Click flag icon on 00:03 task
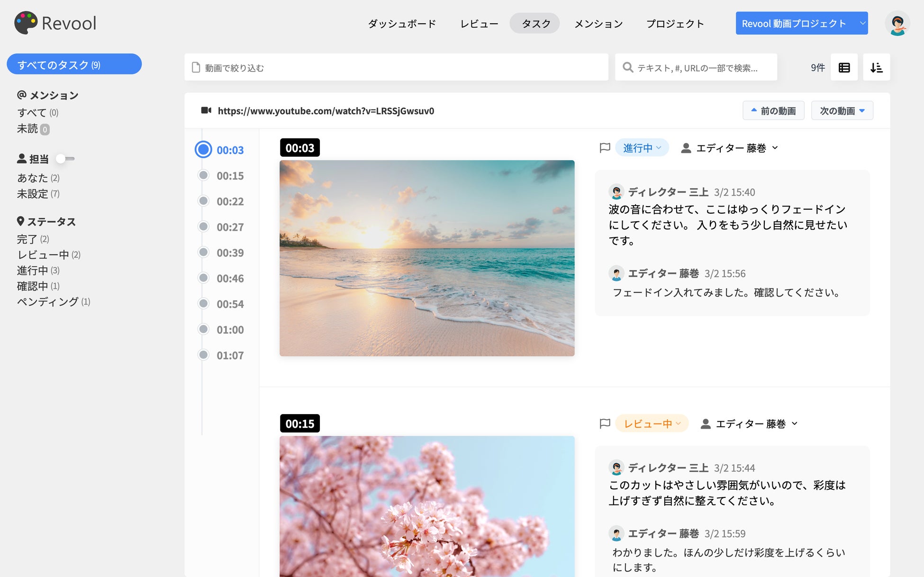 605,148
